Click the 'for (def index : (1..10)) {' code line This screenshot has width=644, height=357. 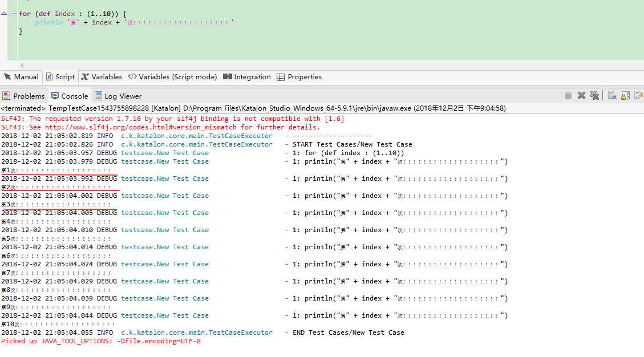(72, 14)
